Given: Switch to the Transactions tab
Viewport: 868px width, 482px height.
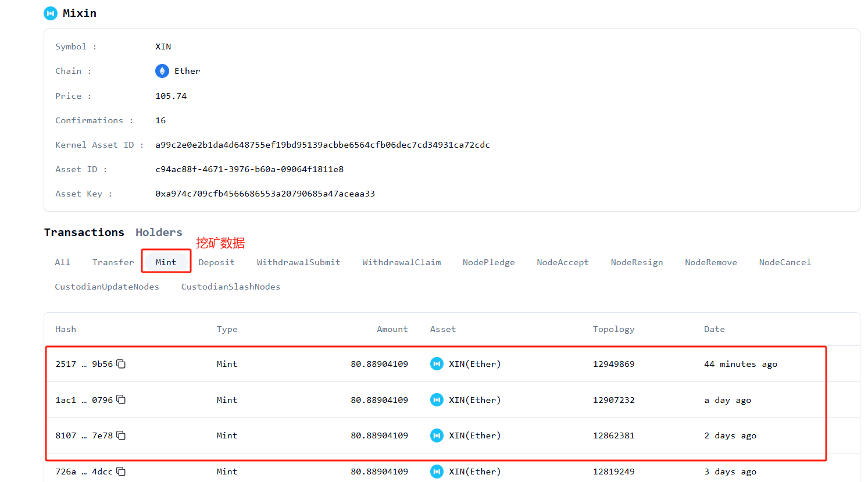Looking at the screenshot, I should coord(84,233).
